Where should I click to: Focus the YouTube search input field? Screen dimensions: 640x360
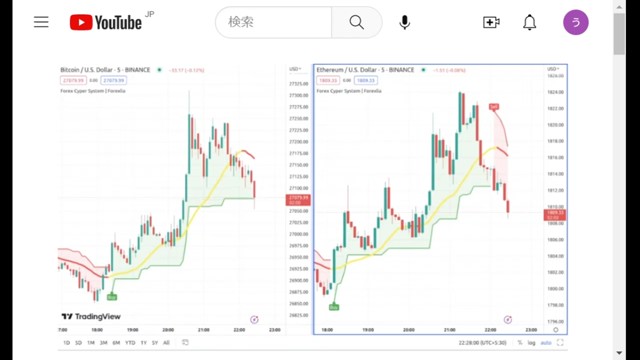pyautogui.click(x=274, y=22)
